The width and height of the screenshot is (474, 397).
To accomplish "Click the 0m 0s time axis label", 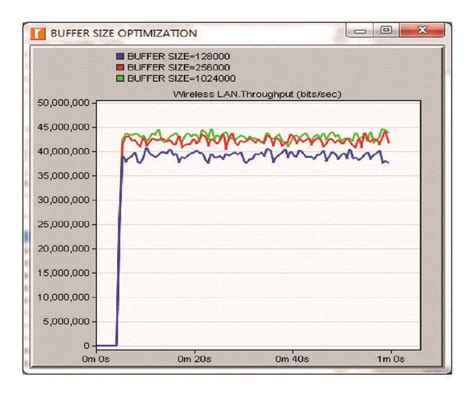I will [96, 359].
